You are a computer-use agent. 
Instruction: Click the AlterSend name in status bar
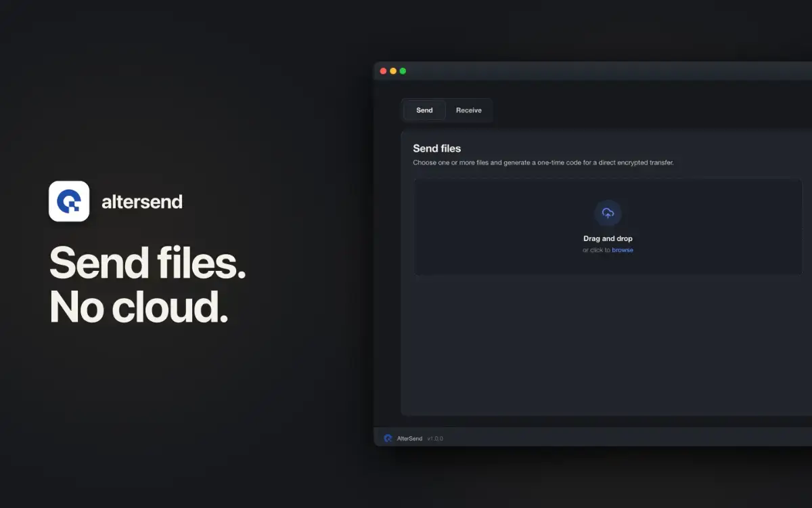(x=409, y=439)
